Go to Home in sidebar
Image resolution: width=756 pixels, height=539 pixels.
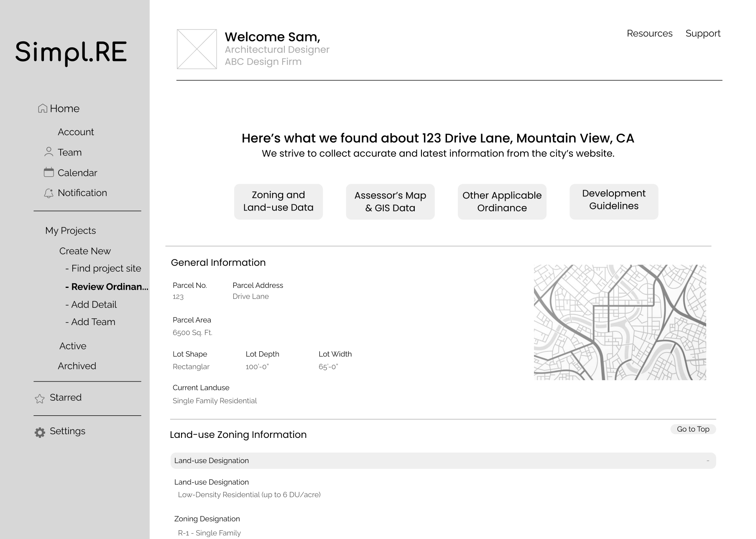pos(64,109)
